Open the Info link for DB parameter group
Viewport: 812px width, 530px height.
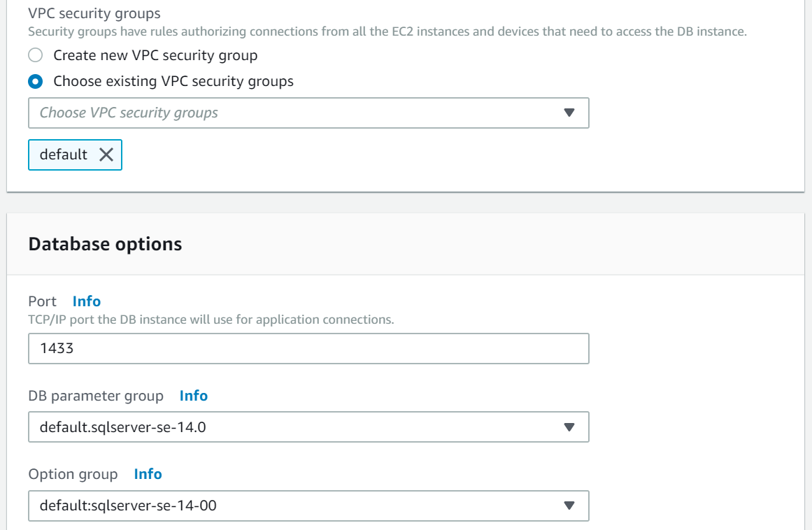194,396
